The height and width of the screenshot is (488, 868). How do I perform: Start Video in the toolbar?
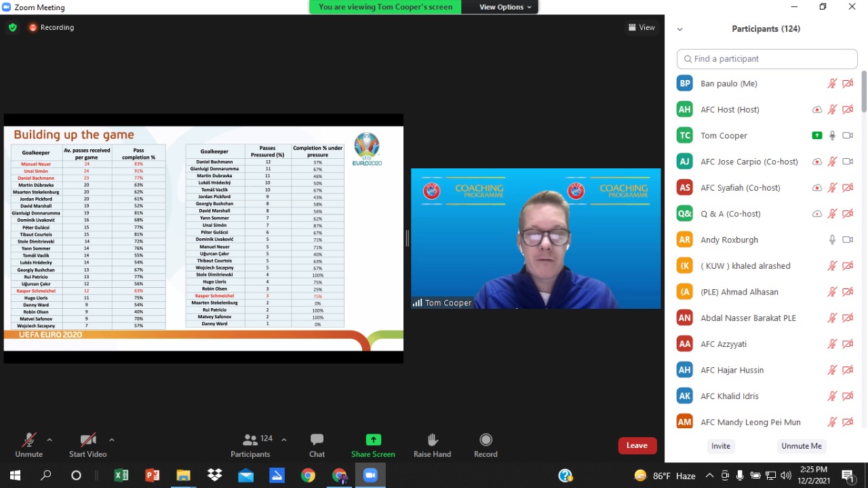tap(87, 445)
